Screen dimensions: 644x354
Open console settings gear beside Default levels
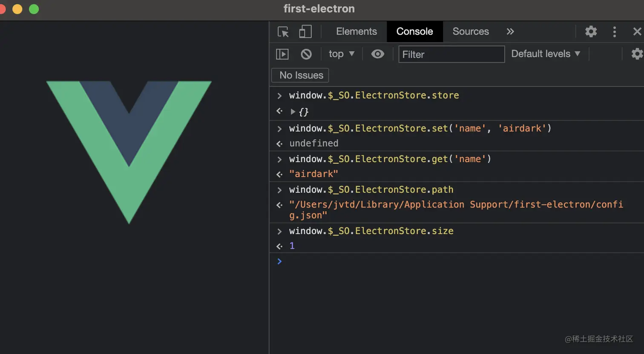coord(637,54)
